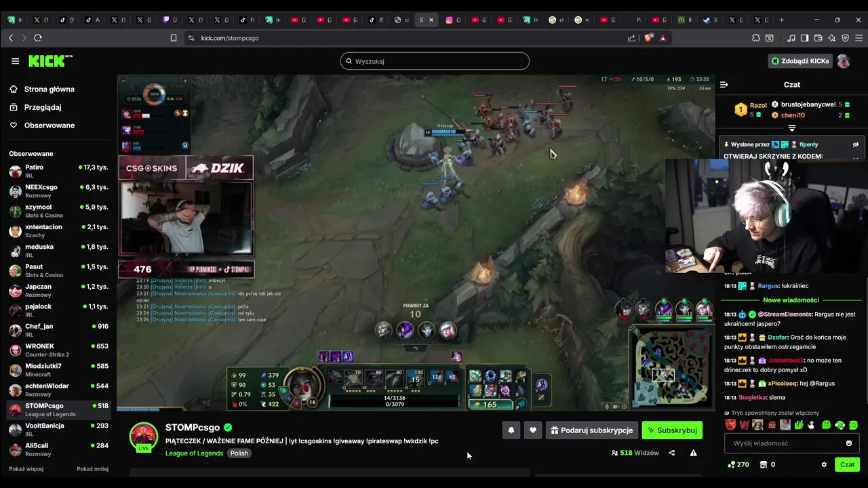This screenshot has height=488, width=868.
Task: Click the KICK logo
Action: [50, 61]
